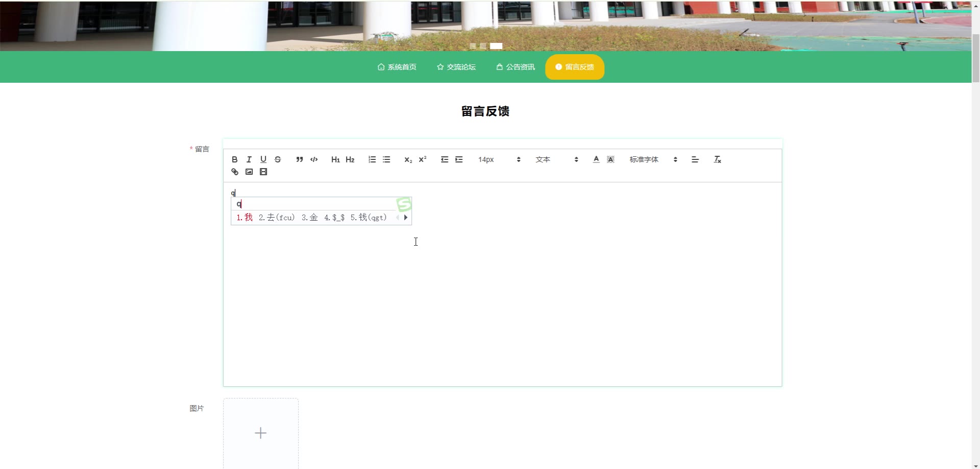Image resolution: width=980 pixels, height=469 pixels.
Task: Clear text formatting
Action: (x=717, y=159)
